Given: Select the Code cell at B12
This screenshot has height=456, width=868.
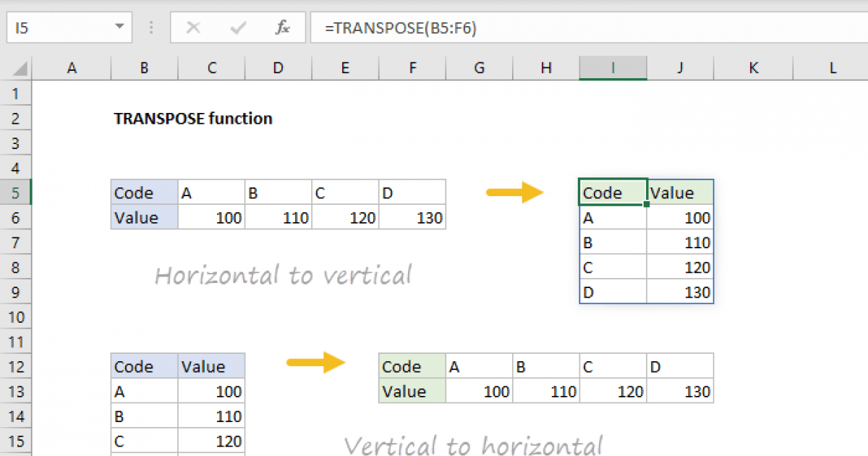Looking at the screenshot, I should pyautogui.click(x=143, y=366).
